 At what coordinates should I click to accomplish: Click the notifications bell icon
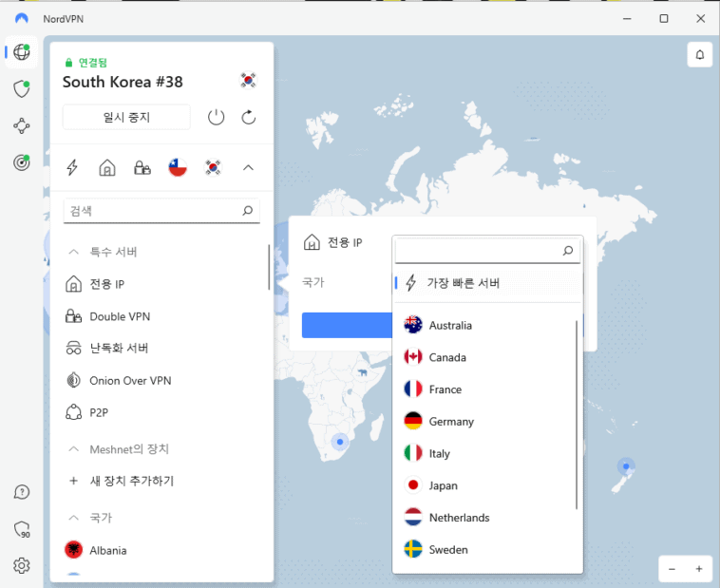point(700,55)
